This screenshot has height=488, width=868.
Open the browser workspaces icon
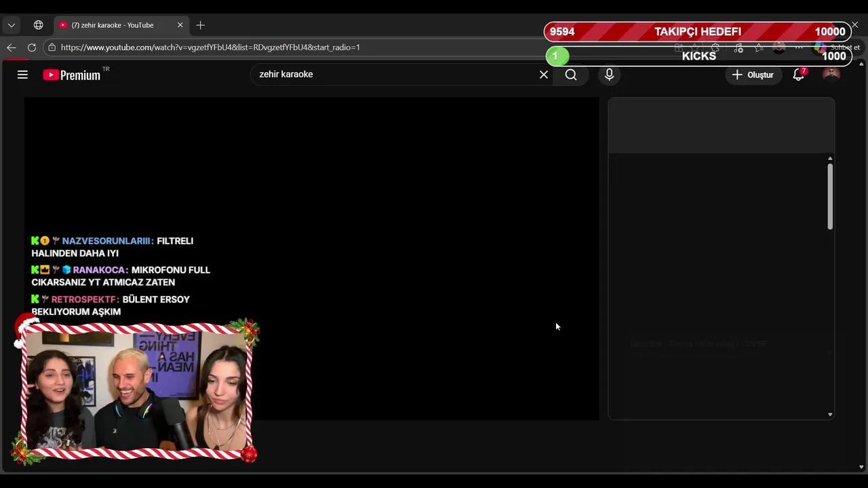tap(39, 25)
